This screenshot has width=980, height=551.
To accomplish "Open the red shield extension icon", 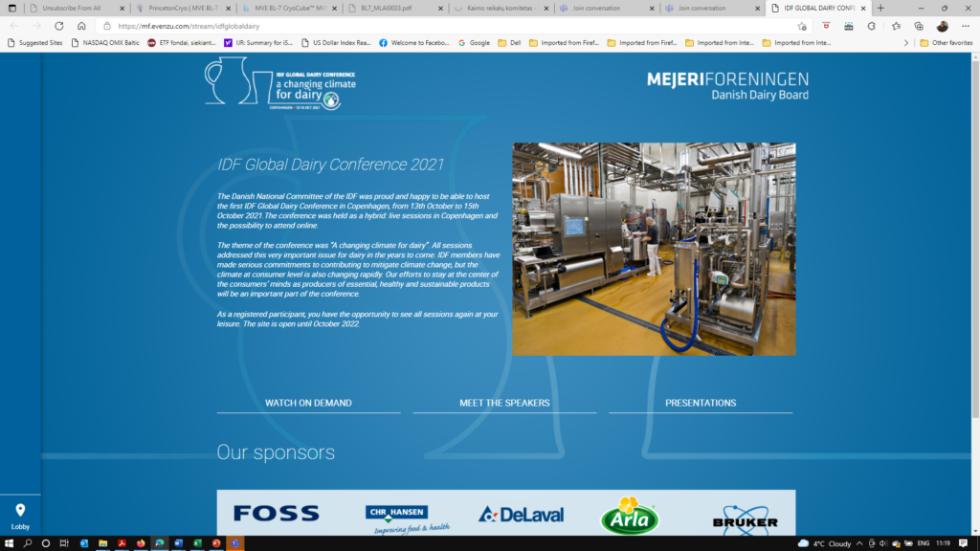I will 826,26.
